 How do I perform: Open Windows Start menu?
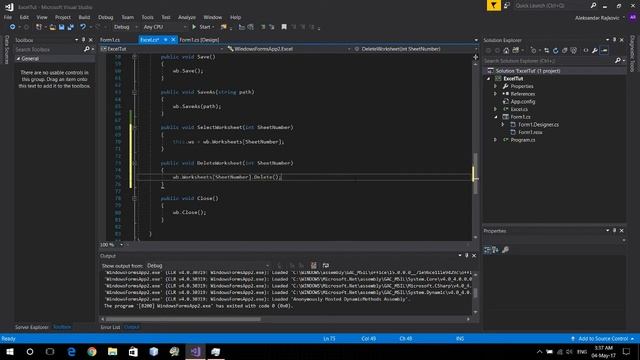pyautogui.click(x=10, y=352)
